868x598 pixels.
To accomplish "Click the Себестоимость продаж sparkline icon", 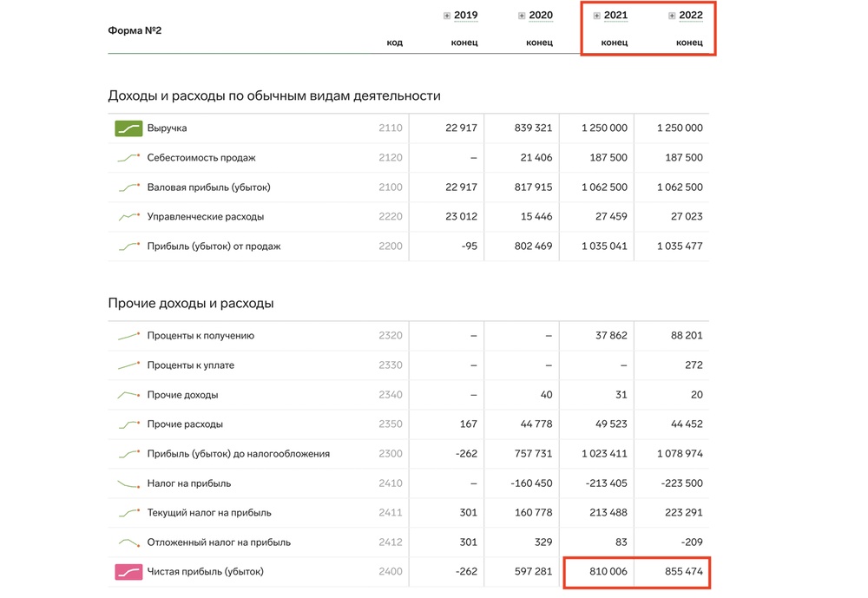I will (x=128, y=158).
